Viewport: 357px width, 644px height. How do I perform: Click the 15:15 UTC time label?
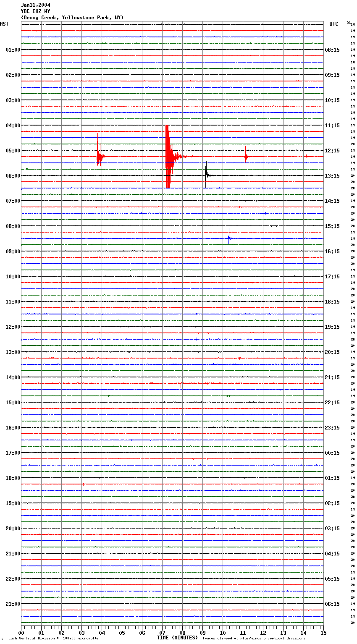pos(332,226)
